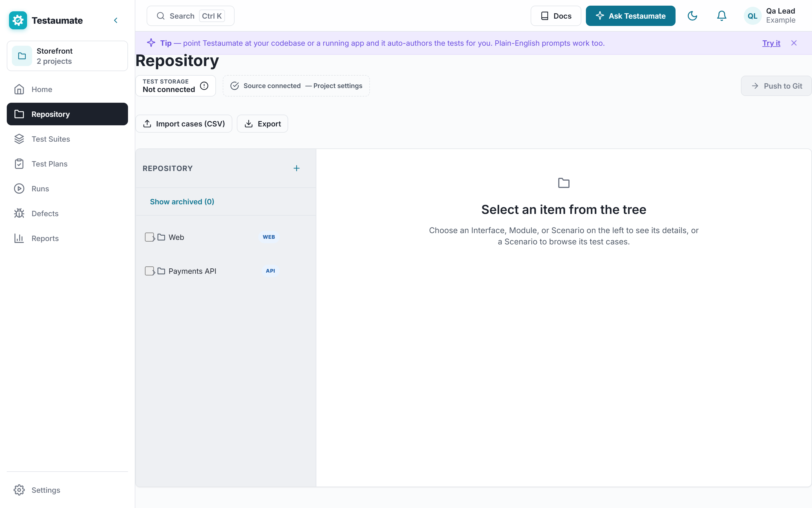Screen dimensions: 812x508
Task: Click the Ctrl K shortcut badge
Action: (212, 16)
